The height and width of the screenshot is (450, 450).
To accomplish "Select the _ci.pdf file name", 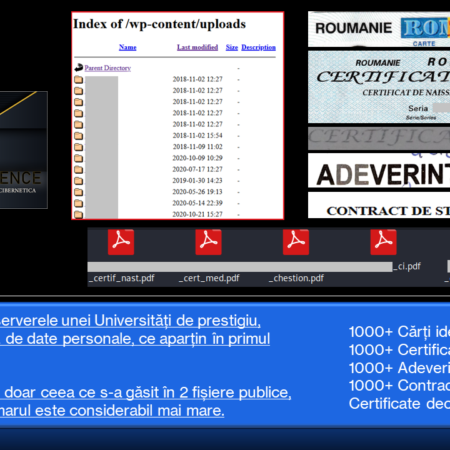I will point(407,266).
